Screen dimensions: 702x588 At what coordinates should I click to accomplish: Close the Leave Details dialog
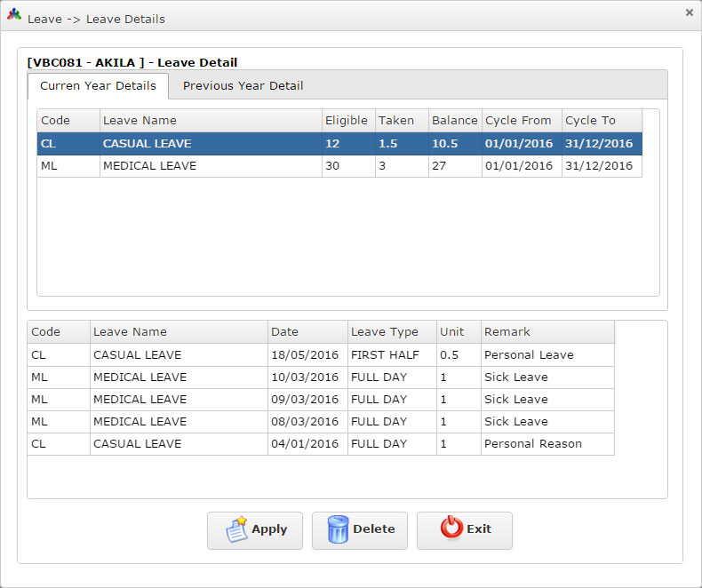[x=689, y=12]
